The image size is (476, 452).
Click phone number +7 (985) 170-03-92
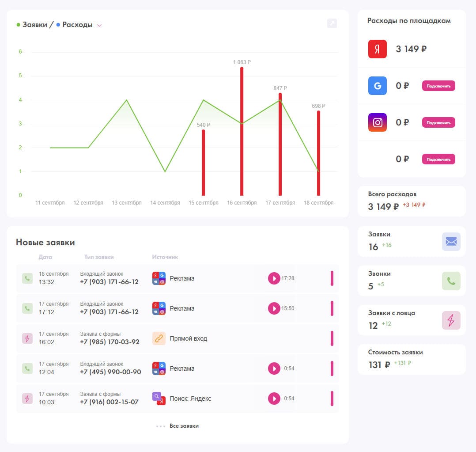click(x=110, y=342)
